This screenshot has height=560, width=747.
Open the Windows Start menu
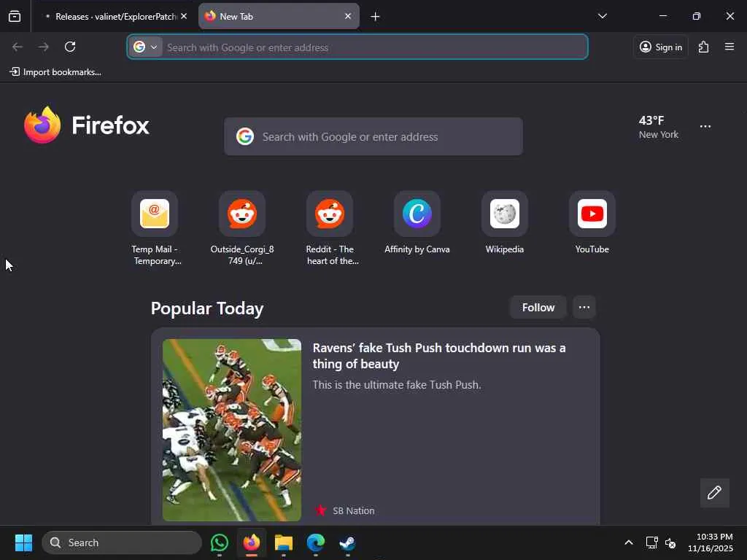pyautogui.click(x=23, y=542)
